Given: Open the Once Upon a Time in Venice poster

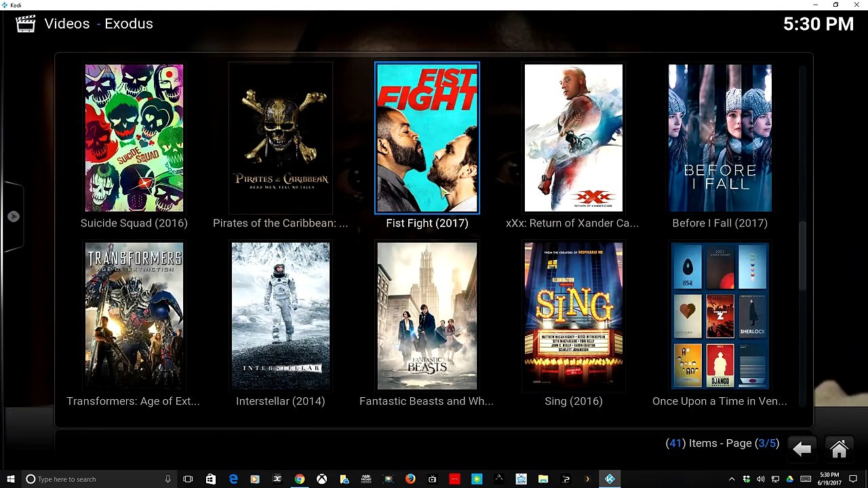Looking at the screenshot, I should 720,316.
